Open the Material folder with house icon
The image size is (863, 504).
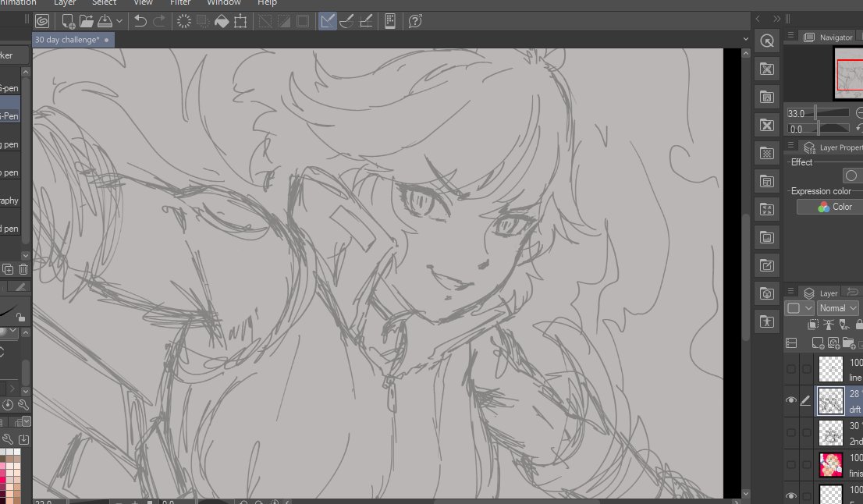pos(767,98)
